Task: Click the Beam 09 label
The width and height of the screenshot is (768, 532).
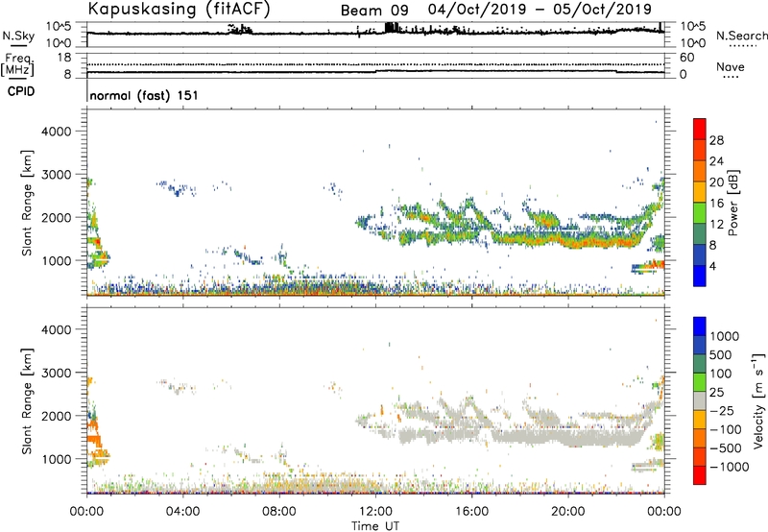Action: (374, 11)
